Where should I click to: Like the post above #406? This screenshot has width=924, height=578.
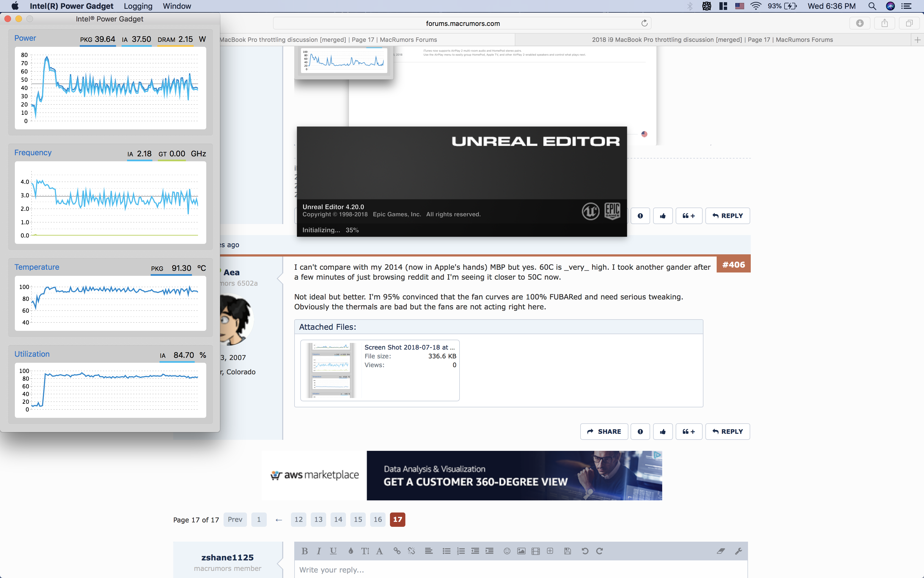coord(663,216)
